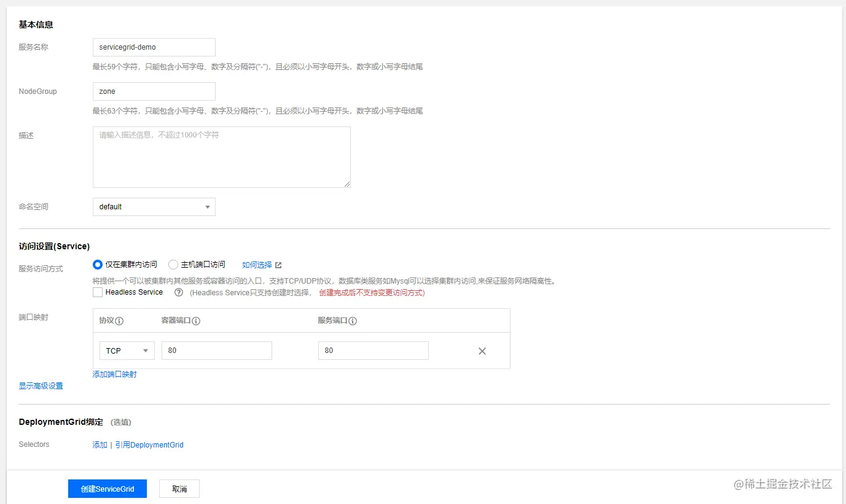This screenshot has width=846, height=504.
Task: Enable the Headless Service checkbox
Action: [x=98, y=292]
